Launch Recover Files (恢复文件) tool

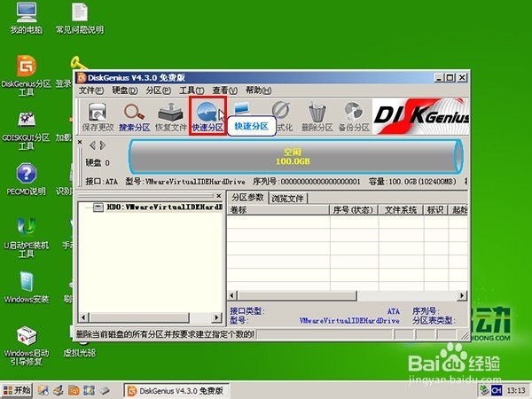[170, 117]
